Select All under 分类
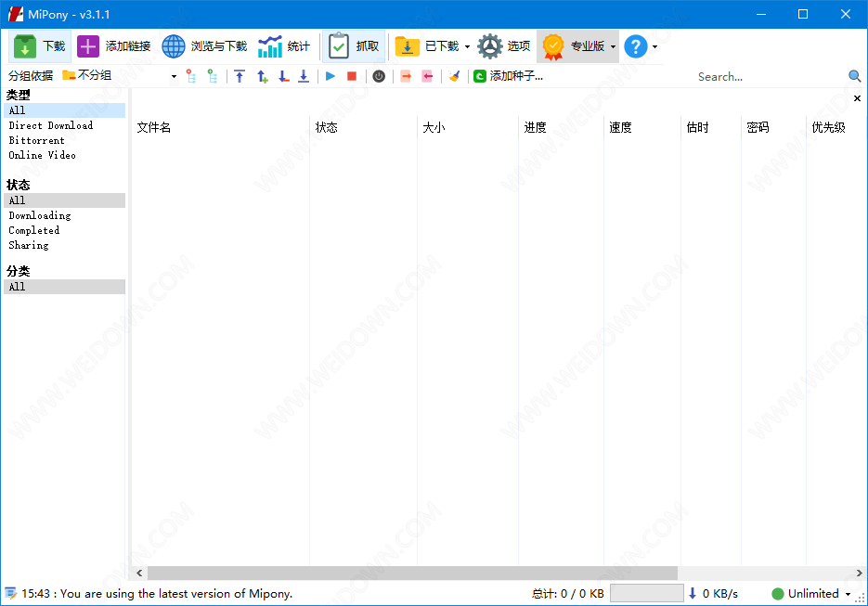The image size is (868, 606). (65, 287)
